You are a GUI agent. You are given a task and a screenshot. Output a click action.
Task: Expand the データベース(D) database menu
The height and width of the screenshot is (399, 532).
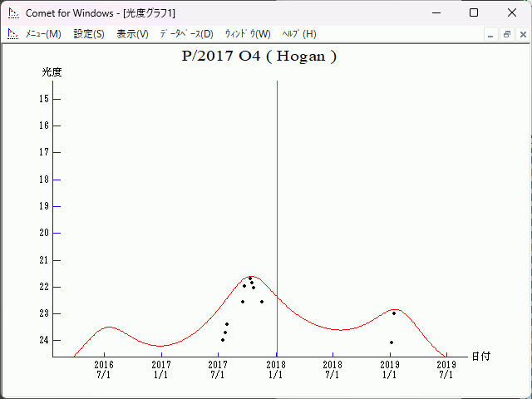point(186,34)
